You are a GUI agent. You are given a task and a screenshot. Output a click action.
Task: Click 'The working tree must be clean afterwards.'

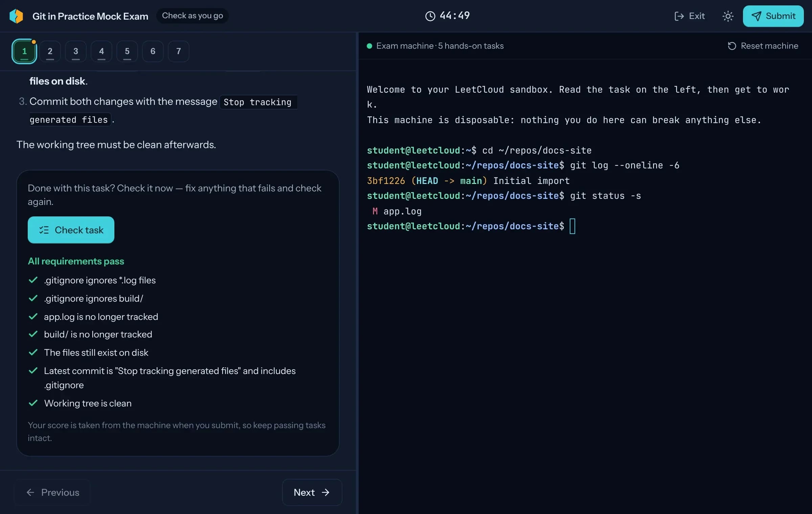tap(116, 145)
